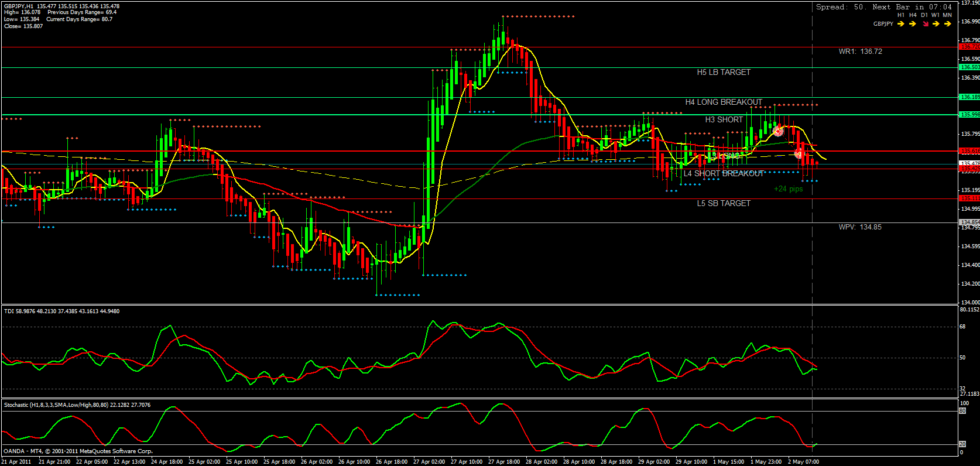Screen dimensions: 980x466
Task: Click the H4 trend arrow for GBPJPY
Action: (x=913, y=24)
